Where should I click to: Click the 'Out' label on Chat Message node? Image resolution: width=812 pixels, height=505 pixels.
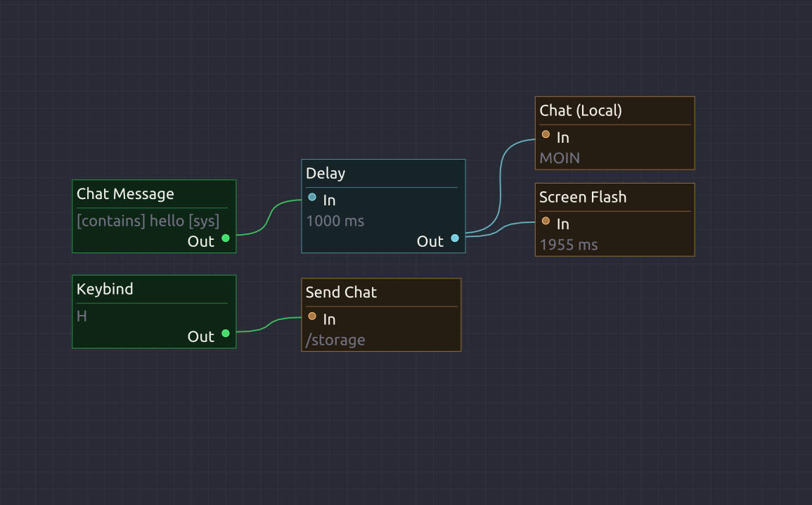[201, 241]
